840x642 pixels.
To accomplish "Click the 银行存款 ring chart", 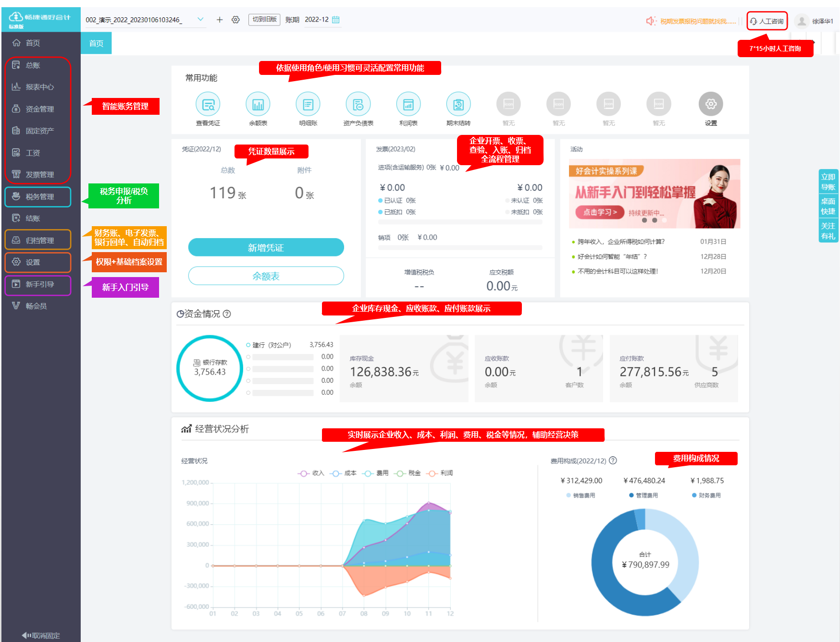I will (210, 368).
